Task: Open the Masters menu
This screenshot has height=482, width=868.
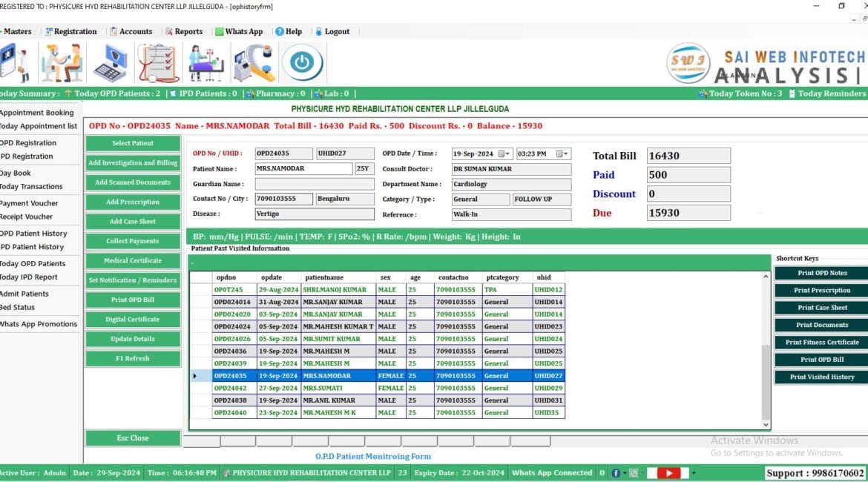Action: click(16, 31)
